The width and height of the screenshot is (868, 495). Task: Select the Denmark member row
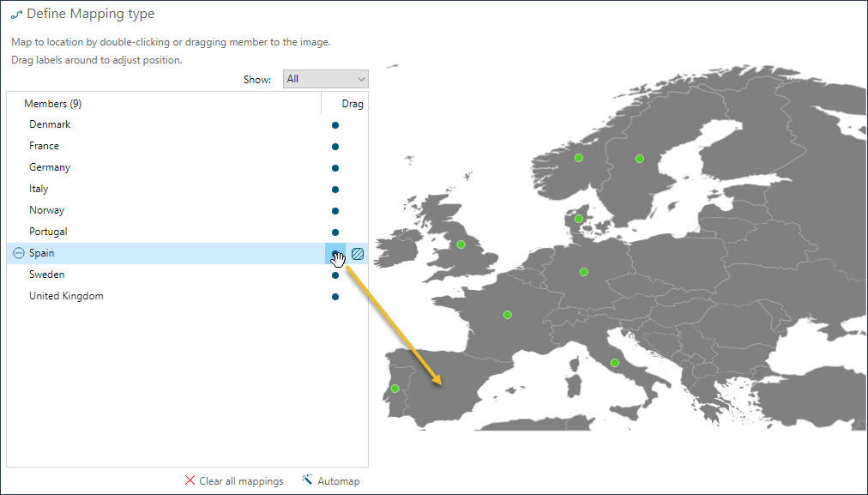pyautogui.click(x=187, y=124)
